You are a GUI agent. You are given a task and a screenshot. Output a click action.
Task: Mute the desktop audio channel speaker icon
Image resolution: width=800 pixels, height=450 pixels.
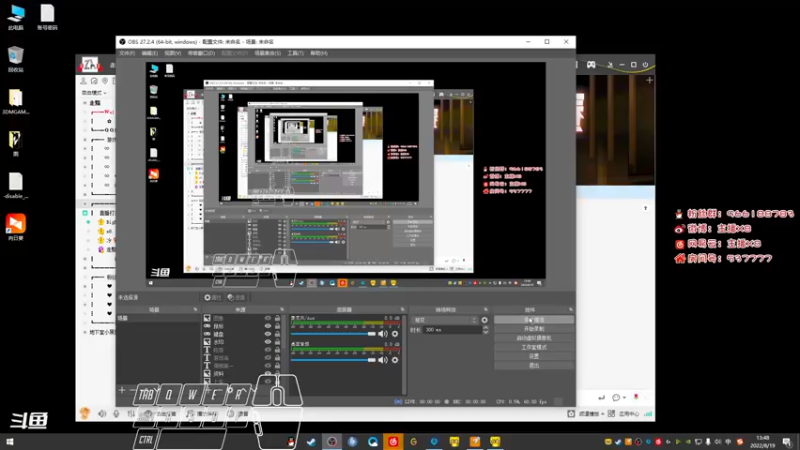(x=383, y=360)
